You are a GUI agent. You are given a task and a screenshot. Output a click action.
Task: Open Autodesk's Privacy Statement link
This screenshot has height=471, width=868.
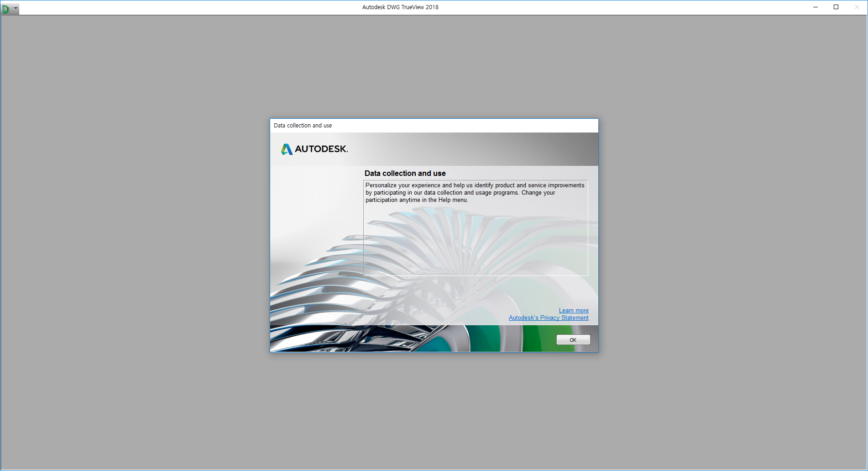[549, 318]
